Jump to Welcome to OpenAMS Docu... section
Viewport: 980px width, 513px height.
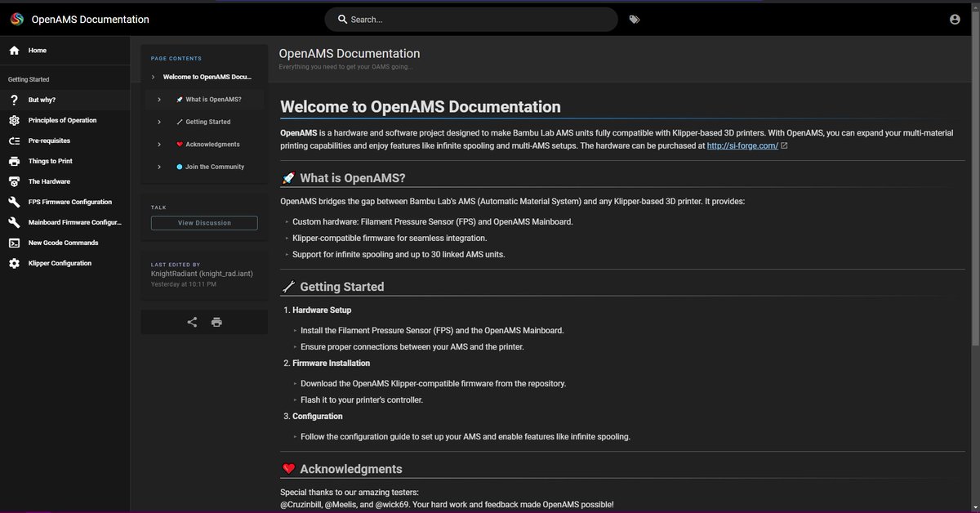(x=207, y=77)
